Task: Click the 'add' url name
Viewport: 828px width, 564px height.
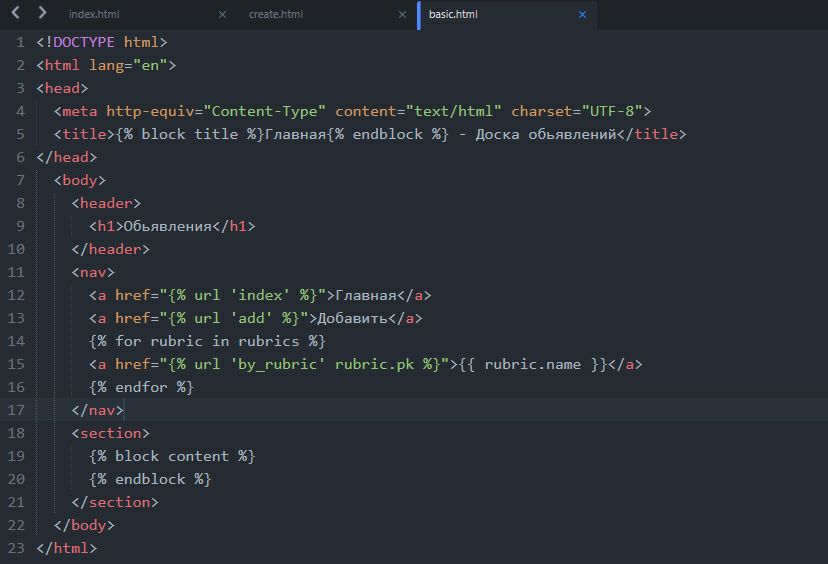Action: pos(251,318)
